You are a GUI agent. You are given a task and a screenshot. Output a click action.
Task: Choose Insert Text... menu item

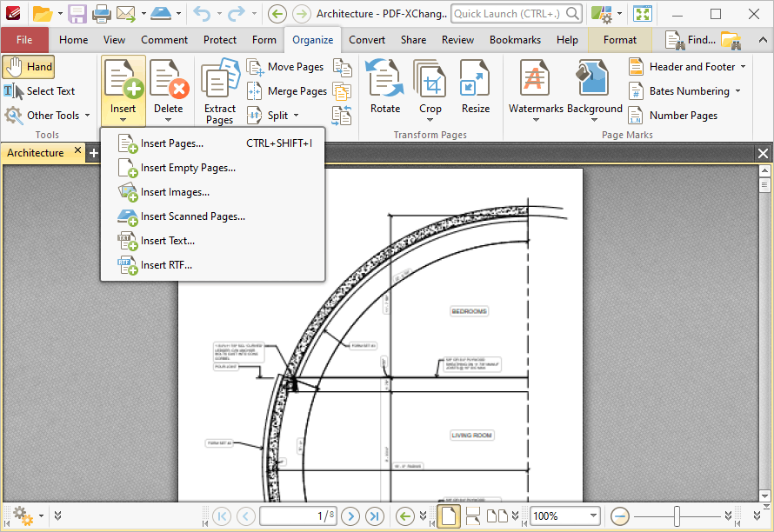coord(213,241)
